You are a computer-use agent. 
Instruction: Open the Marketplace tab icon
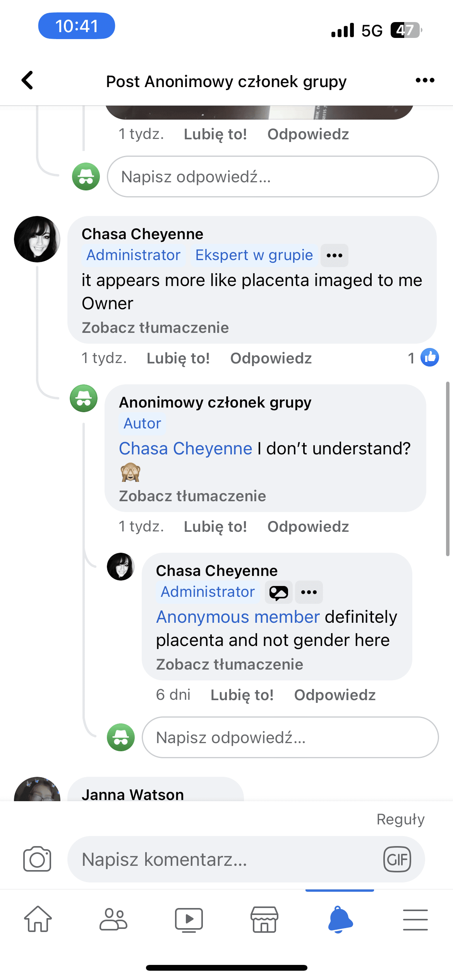pos(264,919)
